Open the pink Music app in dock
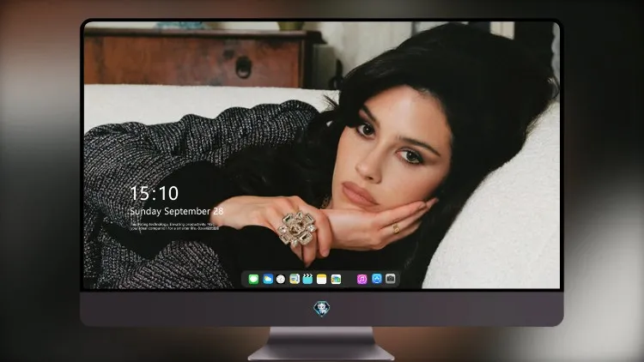 point(361,280)
